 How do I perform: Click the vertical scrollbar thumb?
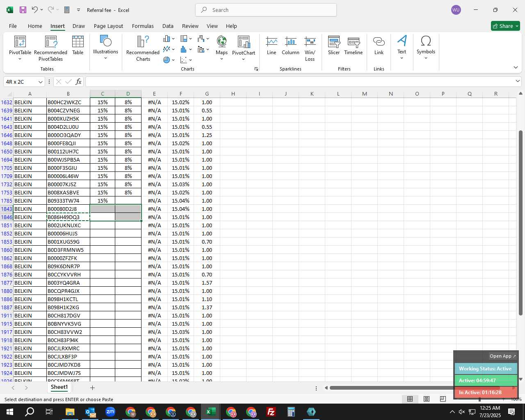click(x=520, y=223)
